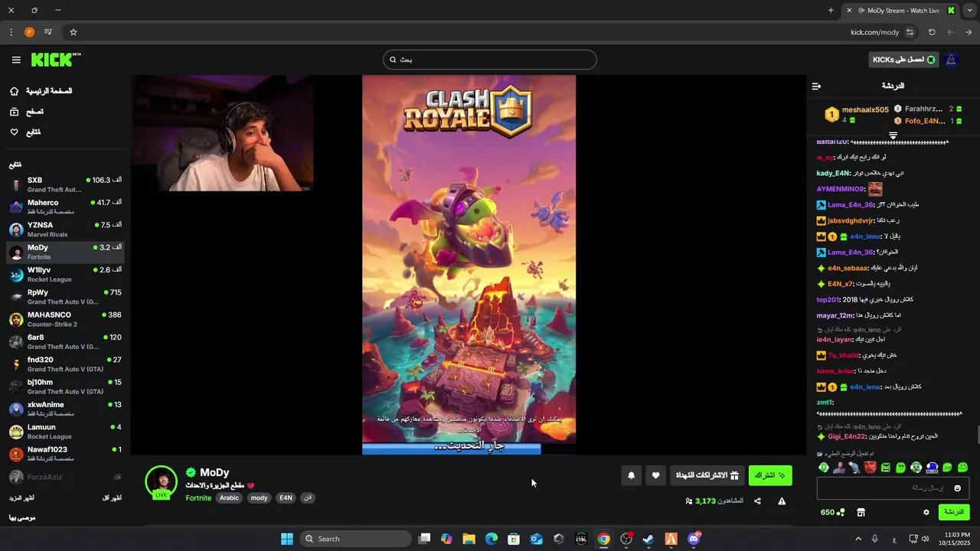
Task: Open Nawaf1023 channel in sidebar
Action: pyautogui.click(x=65, y=454)
